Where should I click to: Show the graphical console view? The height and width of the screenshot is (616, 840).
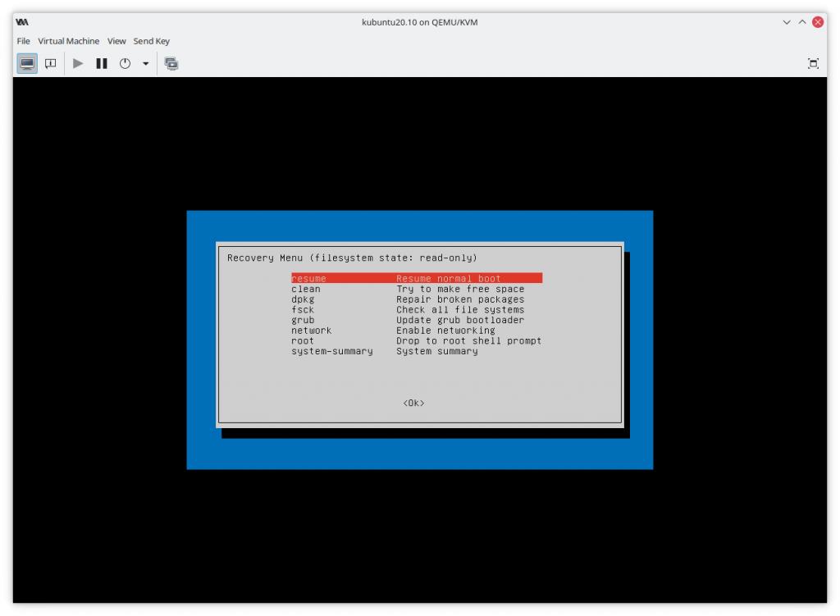(27, 63)
